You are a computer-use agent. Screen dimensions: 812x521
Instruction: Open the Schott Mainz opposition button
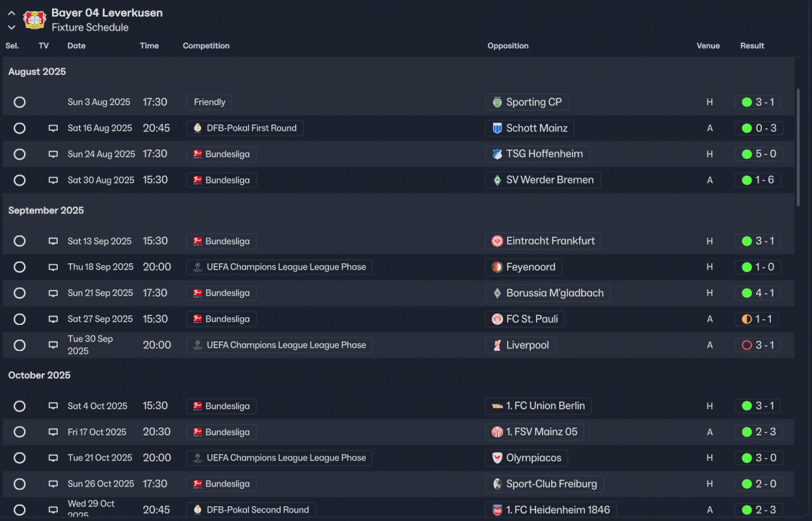(530, 128)
